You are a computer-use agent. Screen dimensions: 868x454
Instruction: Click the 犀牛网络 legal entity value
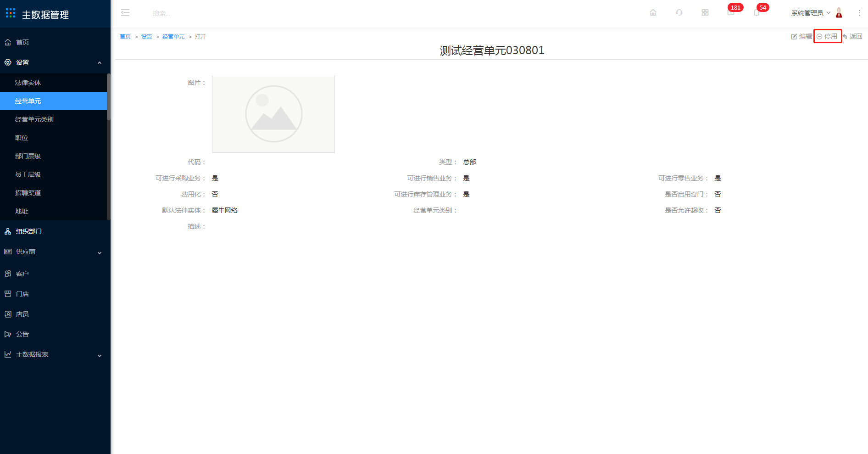[x=225, y=210]
